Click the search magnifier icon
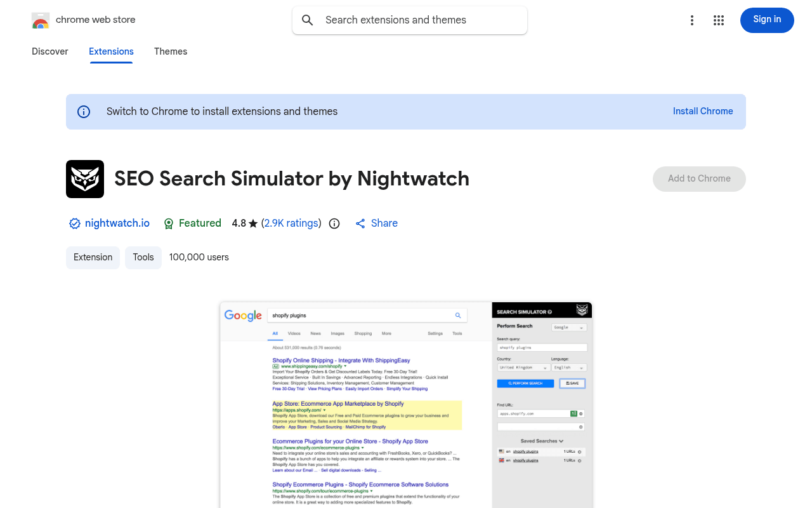Screen dimensions: 812x508 [x=308, y=20]
